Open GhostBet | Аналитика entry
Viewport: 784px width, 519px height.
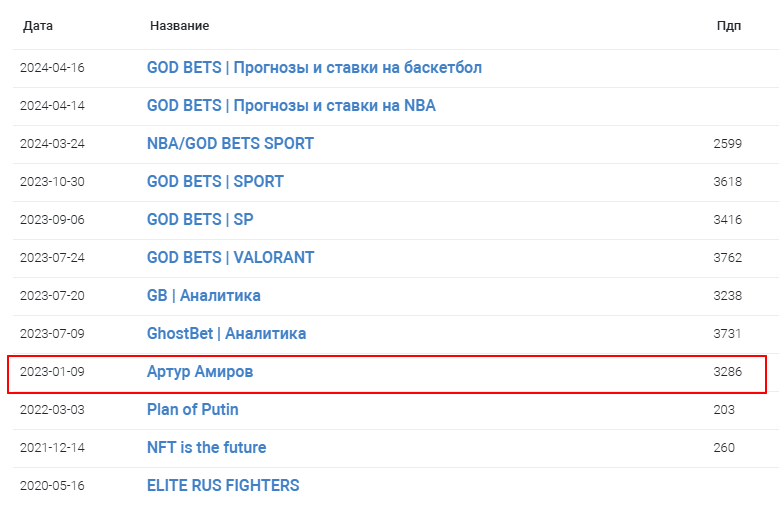click(226, 334)
